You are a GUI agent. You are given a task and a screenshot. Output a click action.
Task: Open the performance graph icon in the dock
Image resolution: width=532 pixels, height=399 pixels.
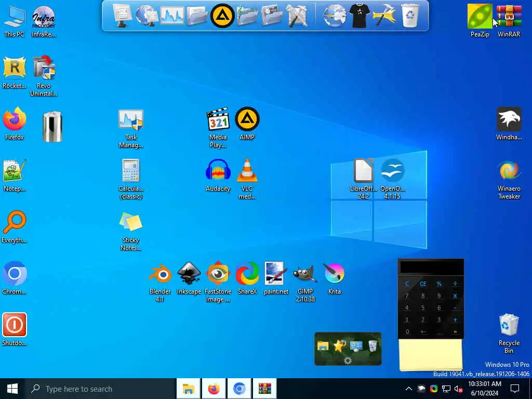(172, 16)
